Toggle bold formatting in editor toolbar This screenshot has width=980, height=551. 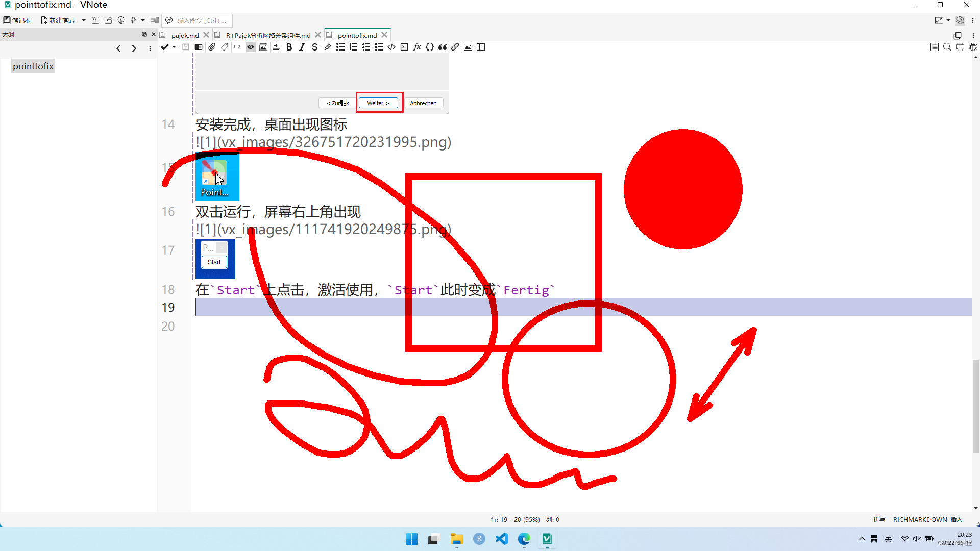point(289,47)
